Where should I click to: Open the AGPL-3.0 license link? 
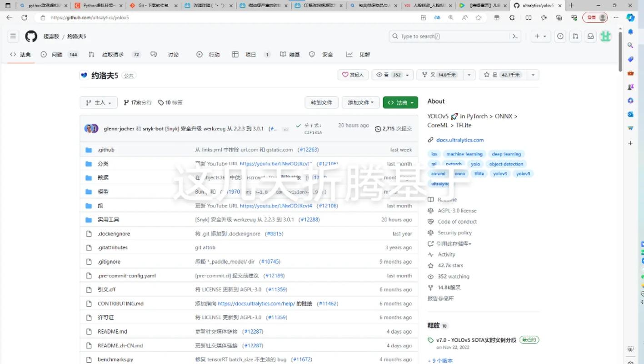(x=457, y=211)
